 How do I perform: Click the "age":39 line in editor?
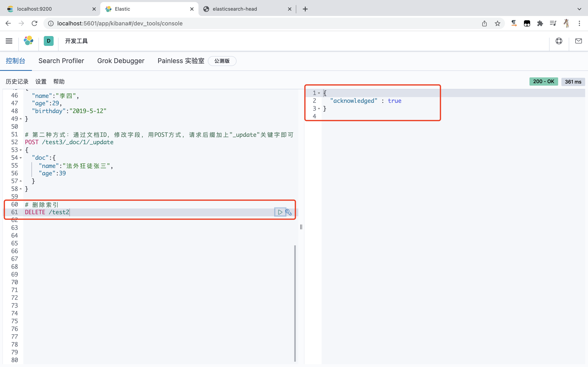coord(52,173)
